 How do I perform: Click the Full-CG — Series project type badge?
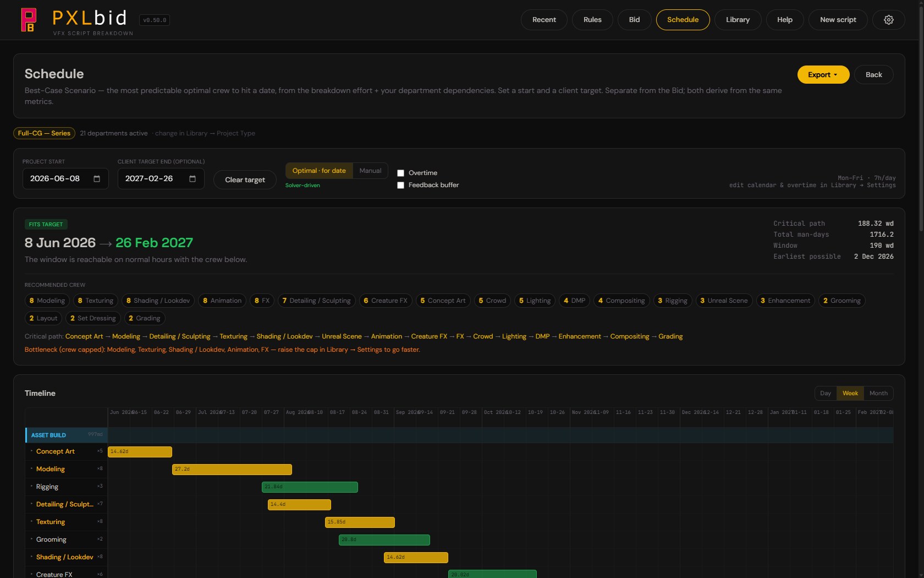pos(44,133)
